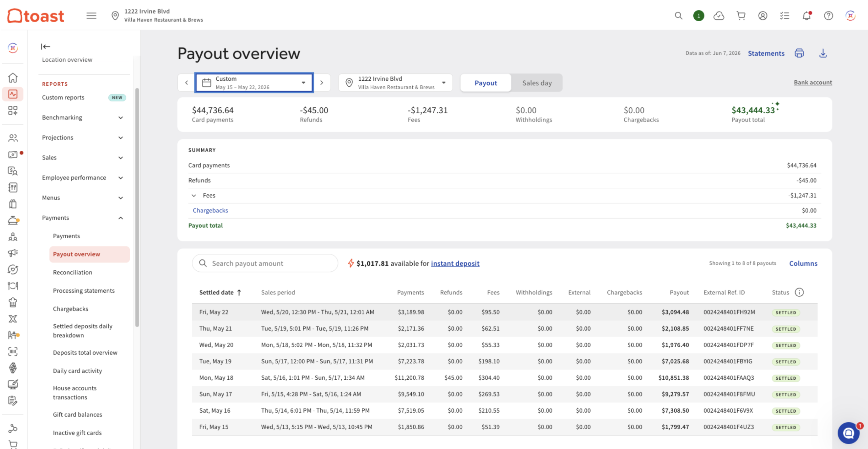Collapse the reports side panel

pyautogui.click(x=46, y=47)
